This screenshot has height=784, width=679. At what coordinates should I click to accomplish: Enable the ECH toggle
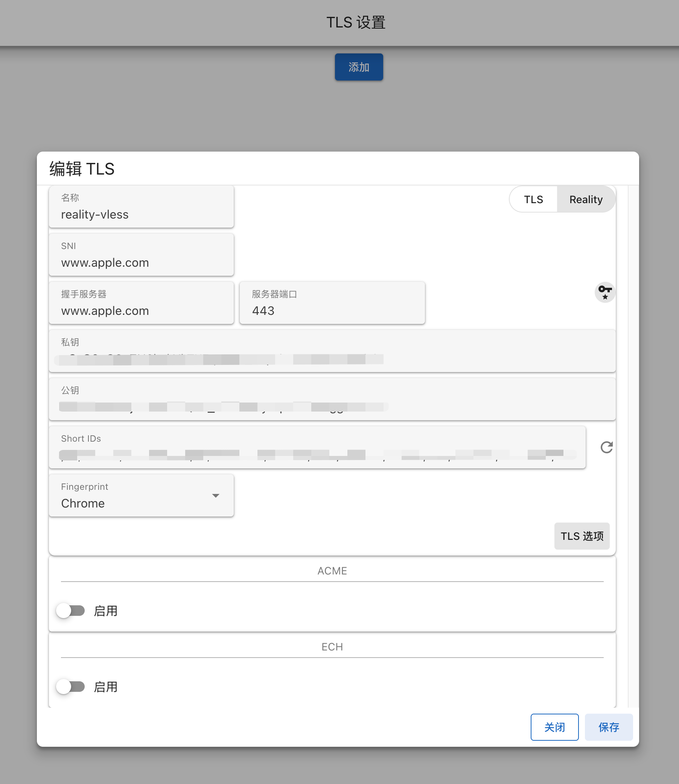[x=70, y=687]
